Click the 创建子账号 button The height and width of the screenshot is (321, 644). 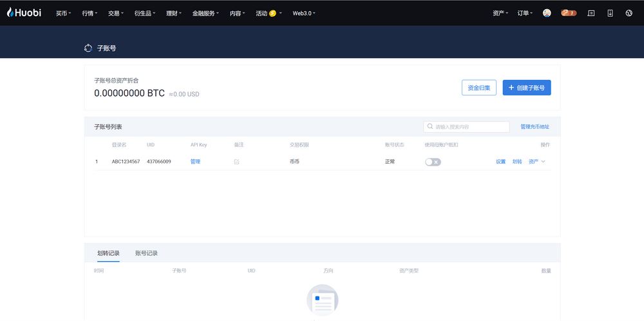click(526, 88)
